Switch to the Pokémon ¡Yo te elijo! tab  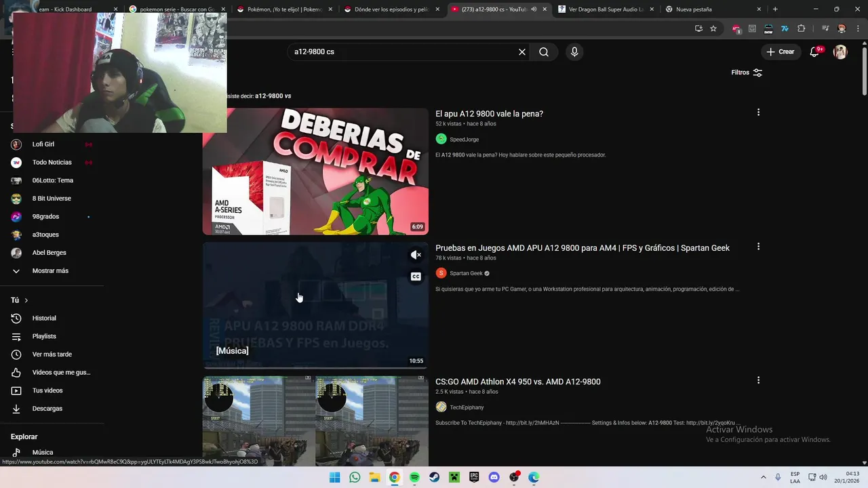pyautogui.click(x=284, y=9)
